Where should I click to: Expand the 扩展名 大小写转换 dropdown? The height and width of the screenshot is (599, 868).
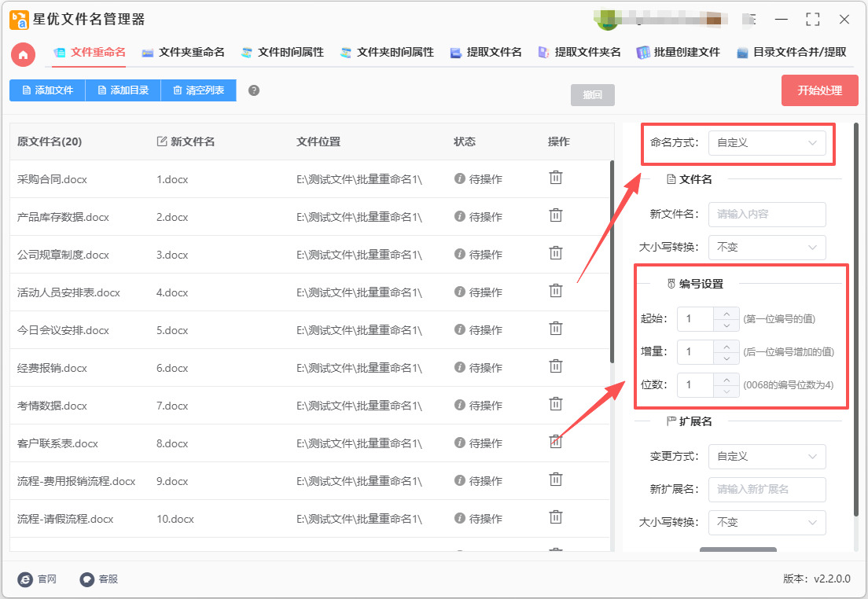coord(767,523)
